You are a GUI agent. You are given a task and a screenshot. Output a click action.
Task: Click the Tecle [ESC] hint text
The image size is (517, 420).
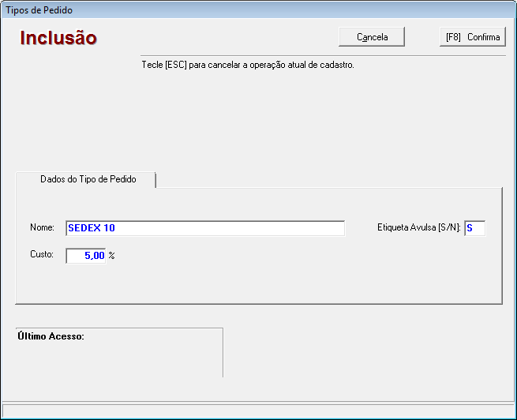pyautogui.click(x=247, y=65)
